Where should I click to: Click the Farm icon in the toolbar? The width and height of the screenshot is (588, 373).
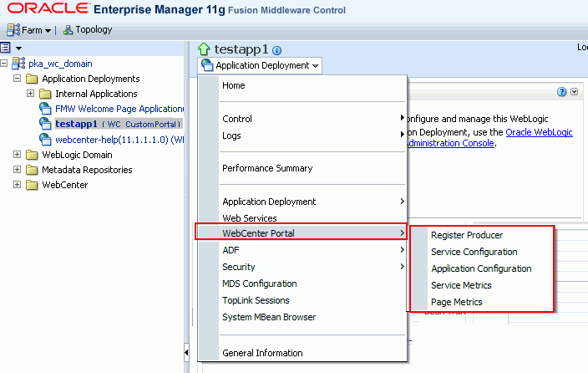[x=13, y=30]
